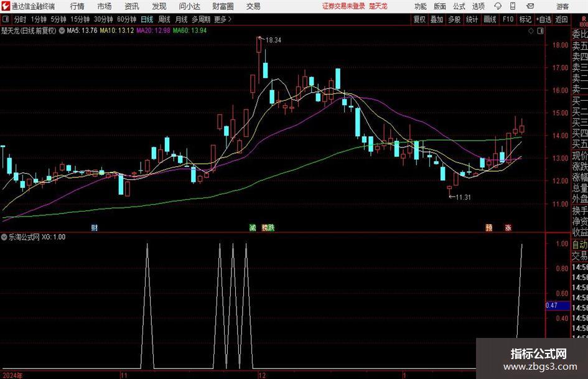Click the 楚天龙 stock name in title bar
The image size is (588, 379).
[378, 6]
